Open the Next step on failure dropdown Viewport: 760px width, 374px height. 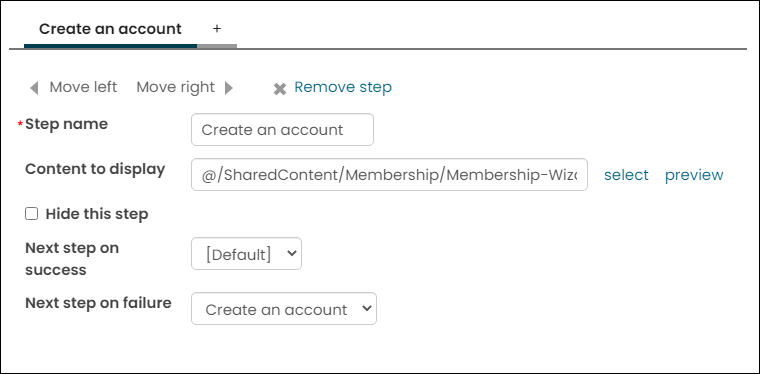(x=284, y=309)
